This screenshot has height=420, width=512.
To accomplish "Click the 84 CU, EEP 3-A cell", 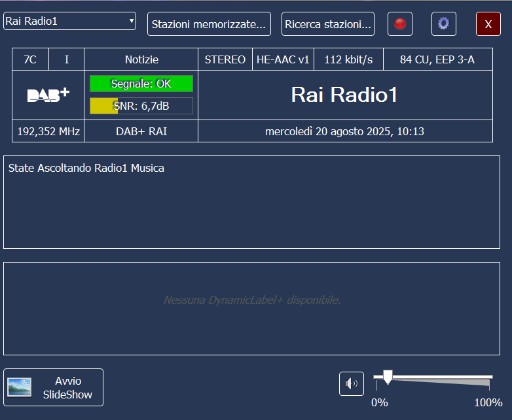I will click(438, 59).
